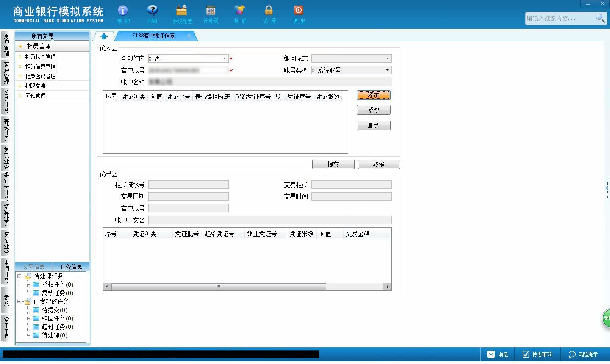
Task: Select the 结算业务 side tab
Action: point(6,215)
